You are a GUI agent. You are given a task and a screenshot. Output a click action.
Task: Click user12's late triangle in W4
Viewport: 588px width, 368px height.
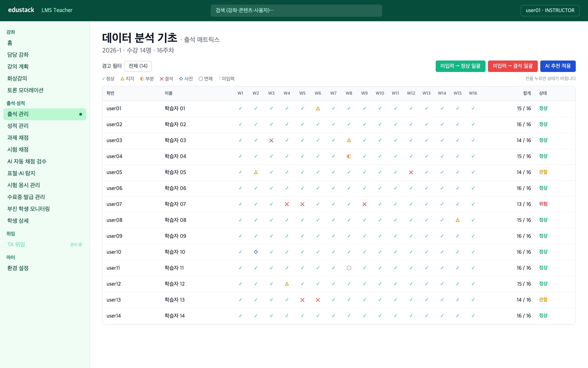tap(287, 284)
